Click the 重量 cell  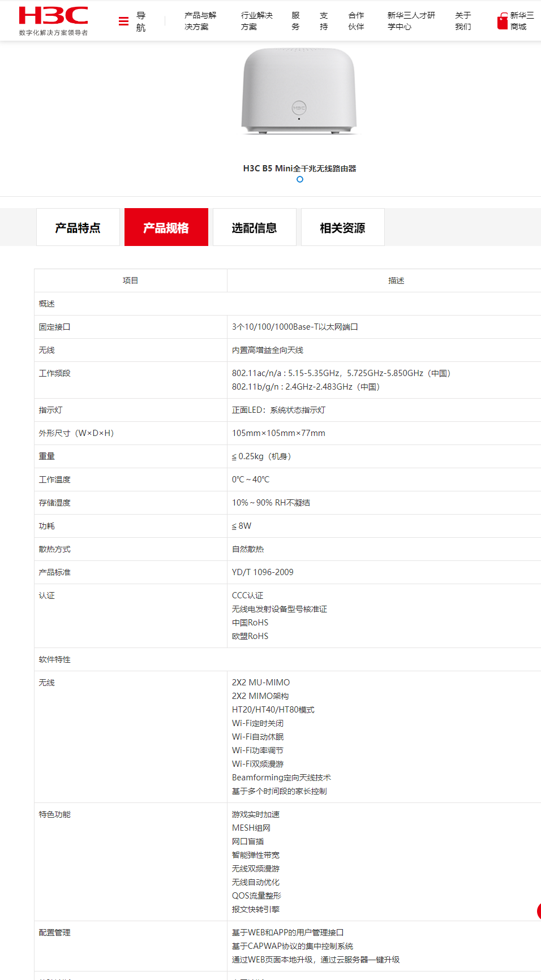pos(131,456)
